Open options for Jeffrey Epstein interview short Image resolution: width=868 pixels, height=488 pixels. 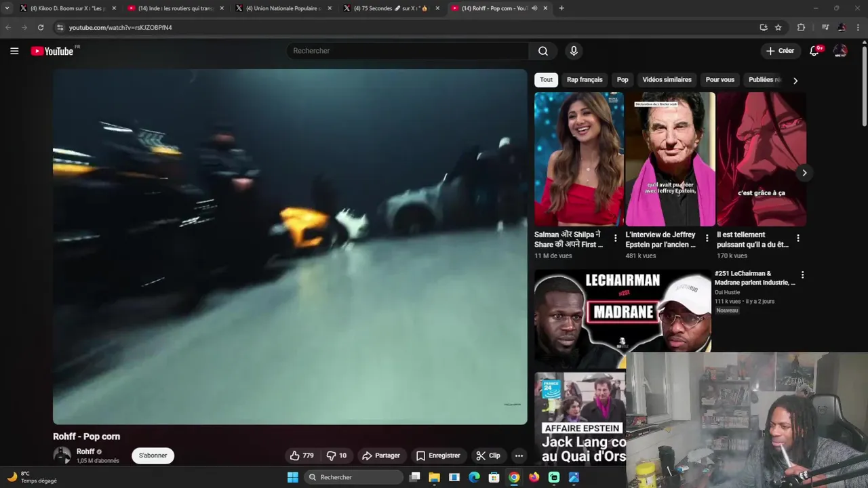707,239
